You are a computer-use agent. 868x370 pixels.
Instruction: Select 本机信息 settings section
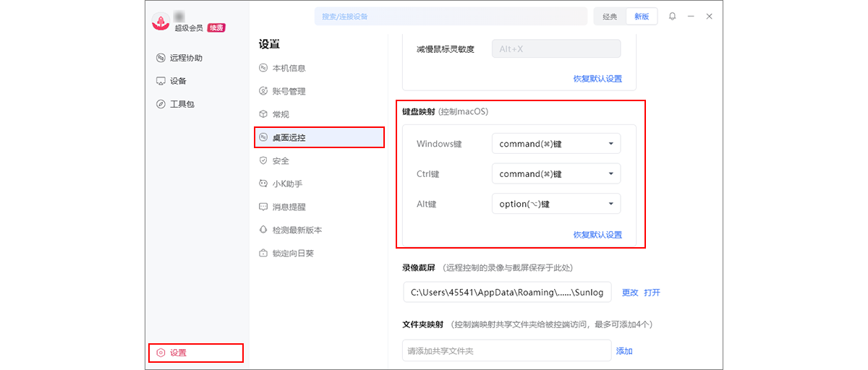point(289,68)
